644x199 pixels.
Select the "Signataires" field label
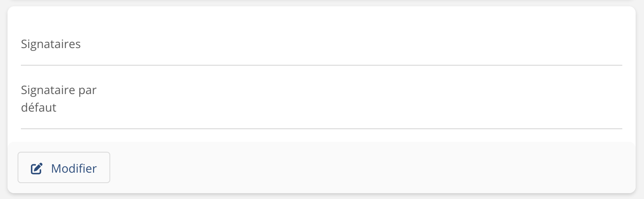pyautogui.click(x=51, y=44)
